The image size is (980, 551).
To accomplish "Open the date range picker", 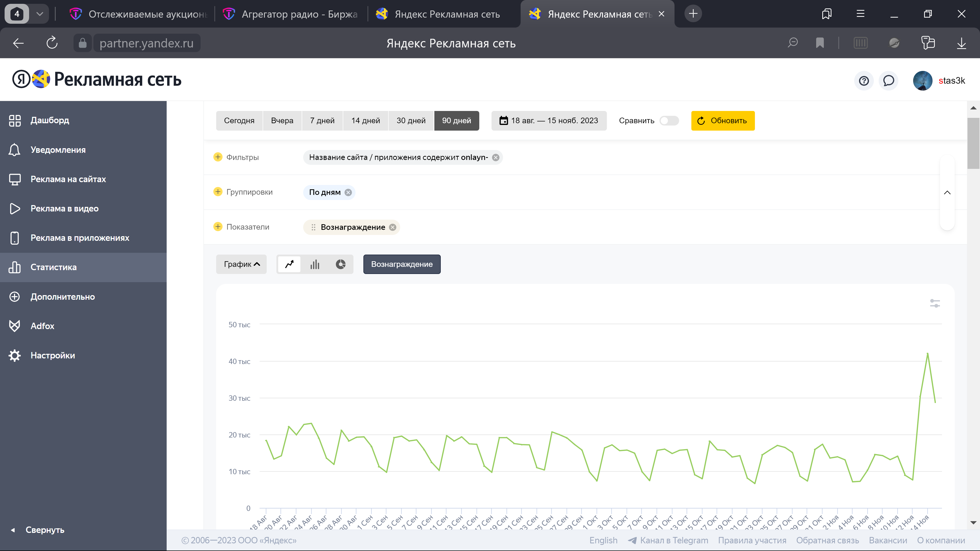I will tap(549, 121).
